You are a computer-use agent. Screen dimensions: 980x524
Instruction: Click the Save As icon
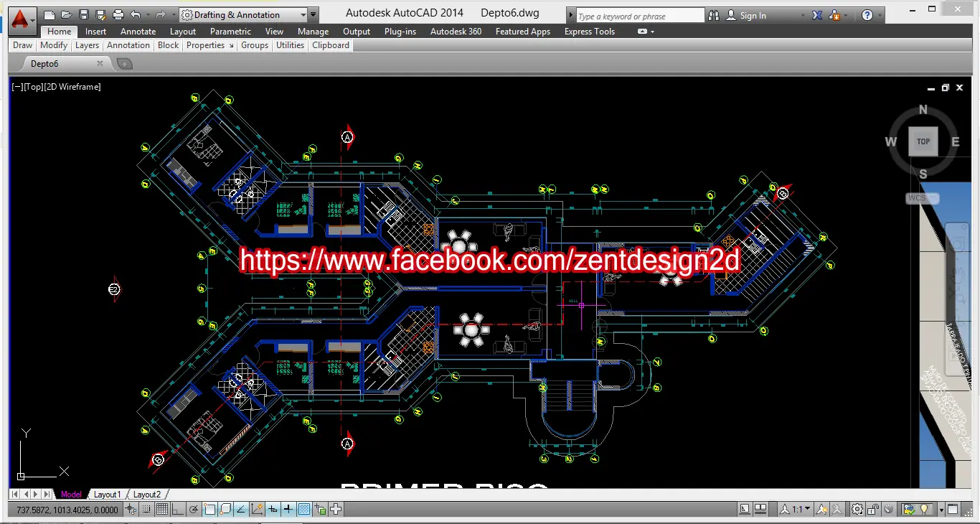coord(101,15)
